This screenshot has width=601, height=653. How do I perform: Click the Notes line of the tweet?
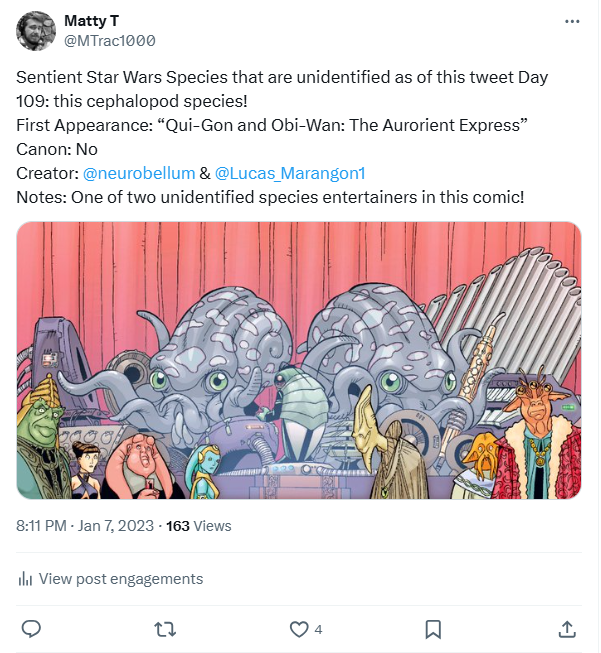270,196
